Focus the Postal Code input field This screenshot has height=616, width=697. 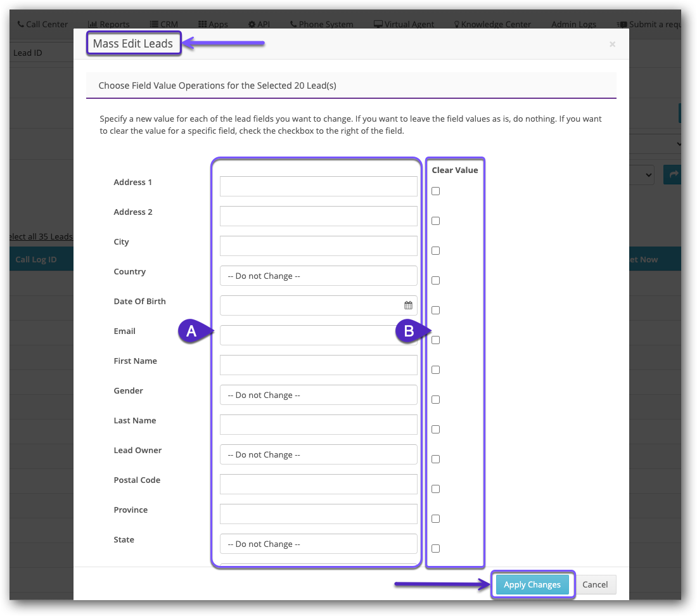tap(318, 485)
